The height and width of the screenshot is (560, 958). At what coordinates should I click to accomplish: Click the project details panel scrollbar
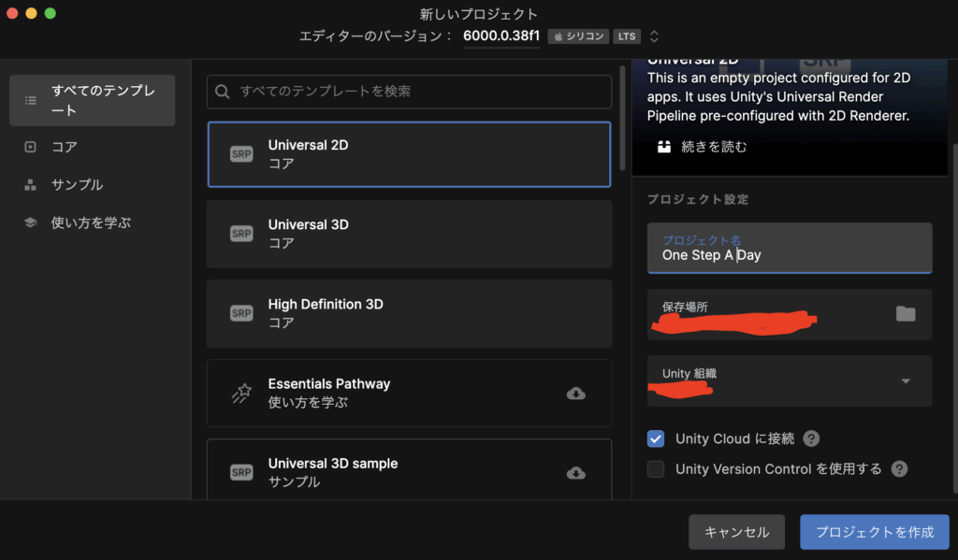(954, 318)
